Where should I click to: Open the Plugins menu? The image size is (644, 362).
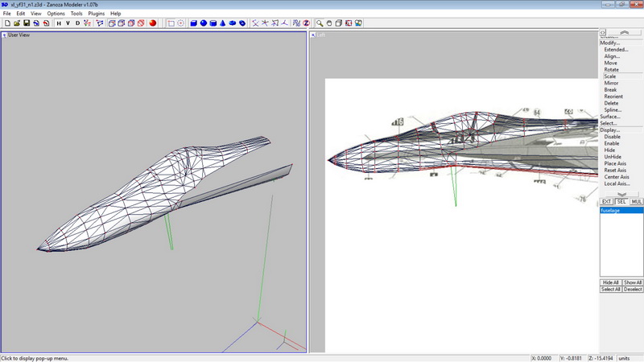tap(96, 14)
